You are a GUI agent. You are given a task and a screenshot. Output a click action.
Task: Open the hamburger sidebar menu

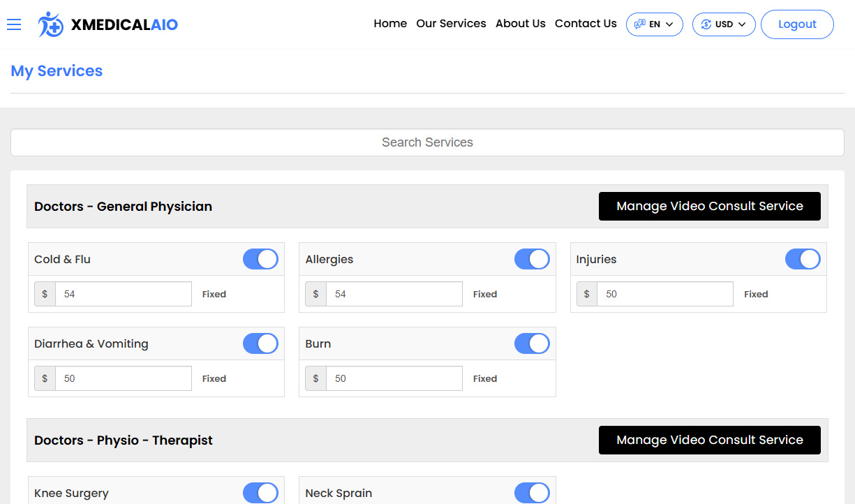[x=14, y=24]
